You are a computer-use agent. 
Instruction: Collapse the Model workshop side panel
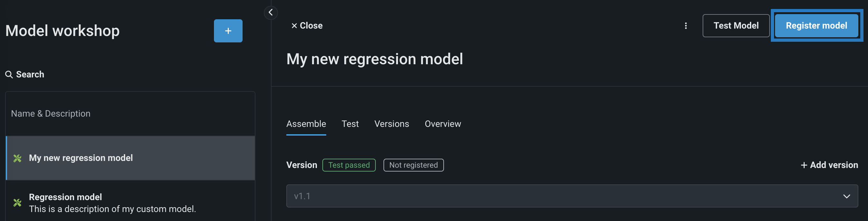point(271,13)
